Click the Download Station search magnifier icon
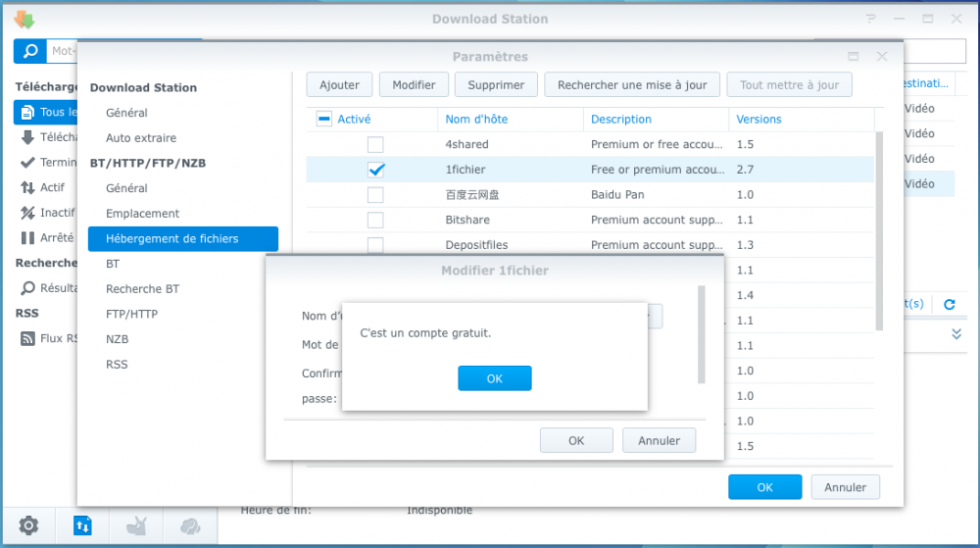Image resolution: width=980 pixels, height=548 pixels. (30, 51)
